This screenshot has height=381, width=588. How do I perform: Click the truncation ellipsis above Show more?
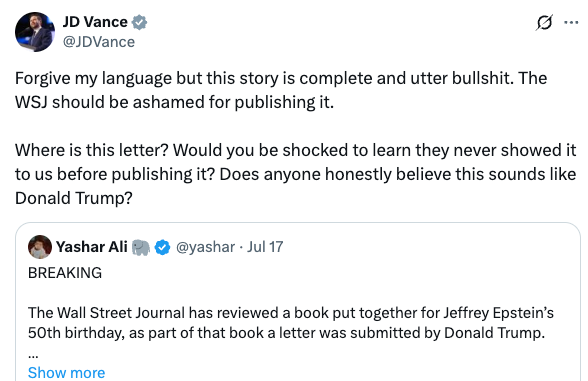pyautogui.click(x=33, y=354)
